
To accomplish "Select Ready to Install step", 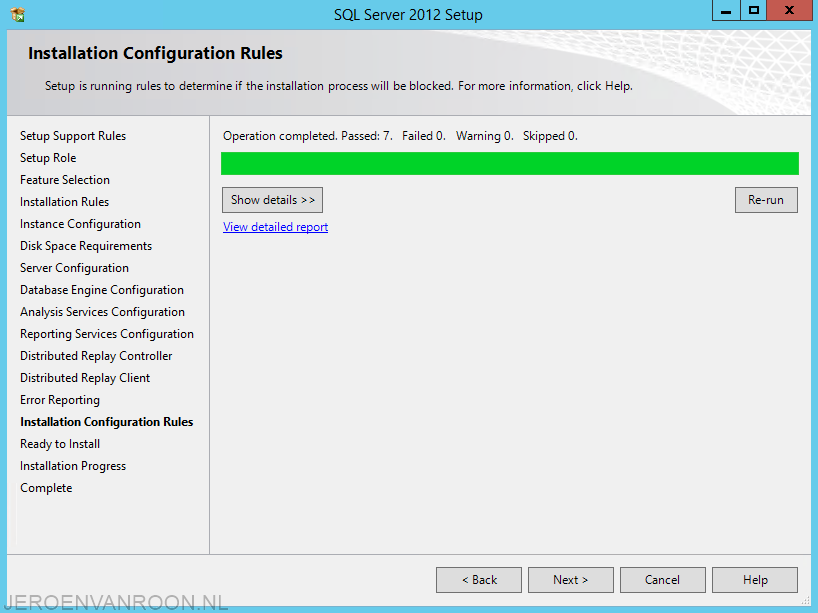I will (x=60, y=444).
